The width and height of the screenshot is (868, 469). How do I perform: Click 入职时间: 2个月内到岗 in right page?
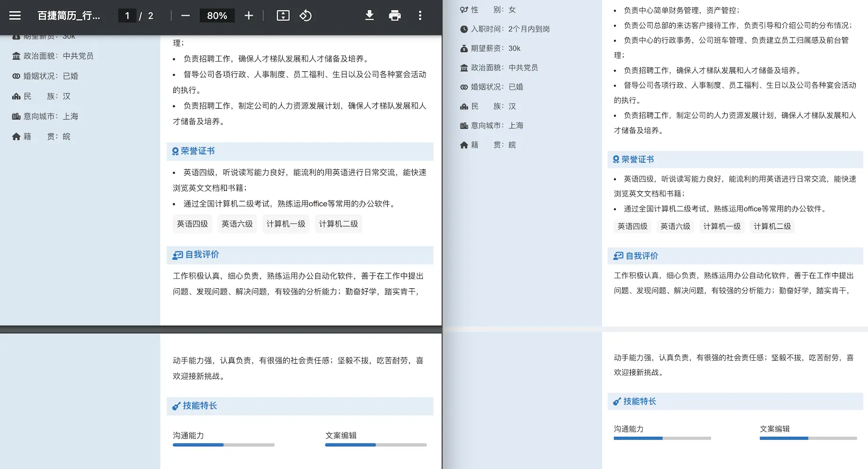511,29
